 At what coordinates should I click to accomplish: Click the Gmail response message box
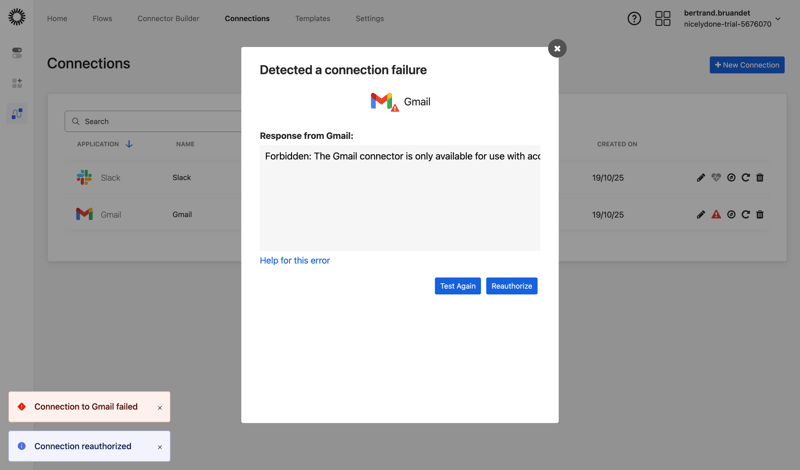[400, 198]
